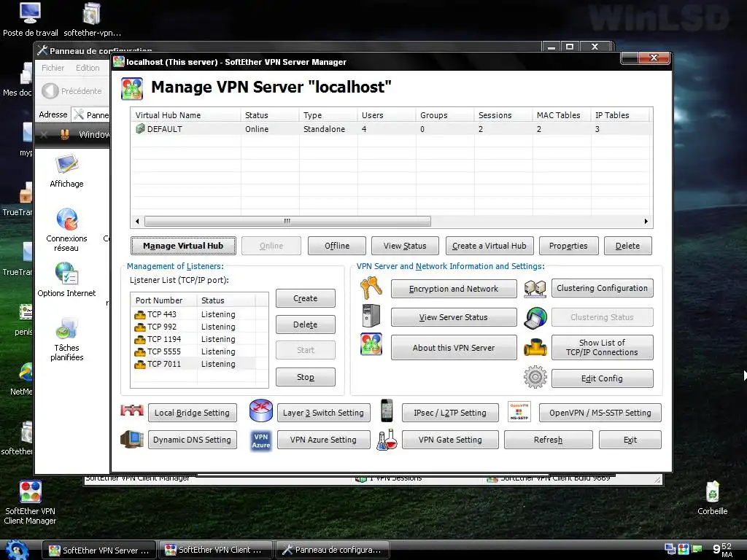Click the globe laptop icon beside Clustering Status

[x=535, y=318]
